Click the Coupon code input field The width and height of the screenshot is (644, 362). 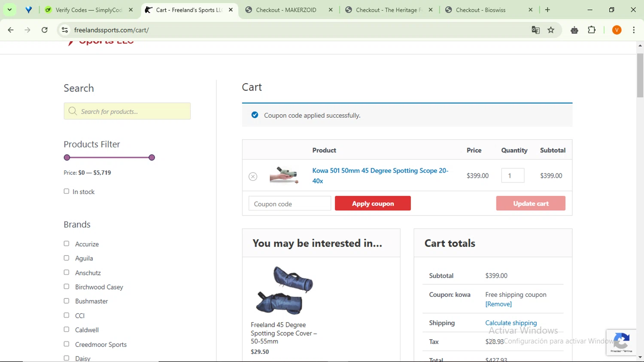290,204
